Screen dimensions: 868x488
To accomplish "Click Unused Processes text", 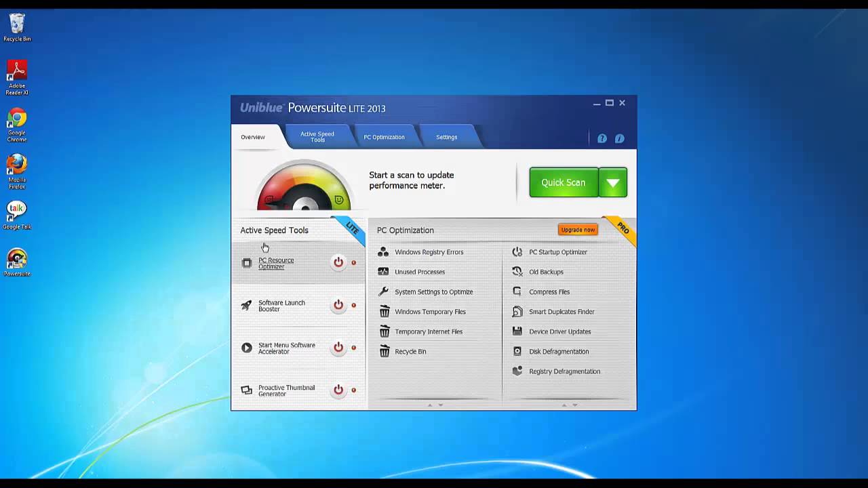I will (420, 272).
